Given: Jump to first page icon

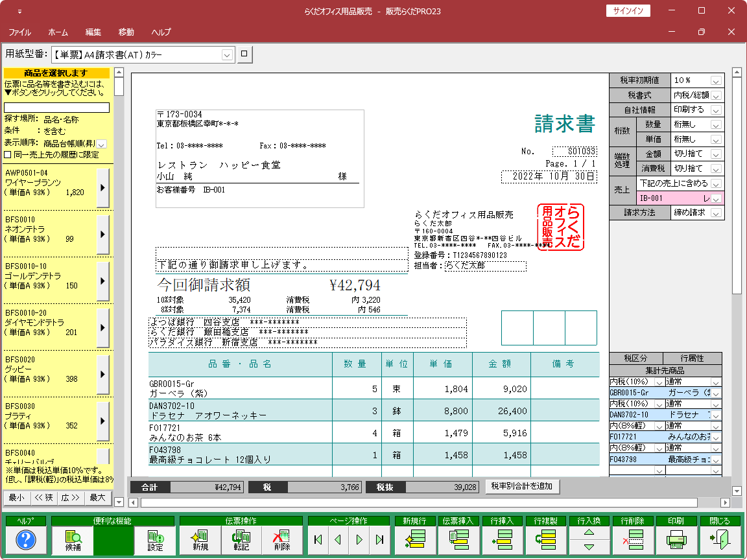Looking at the screenshot, I should coord(318,539).
